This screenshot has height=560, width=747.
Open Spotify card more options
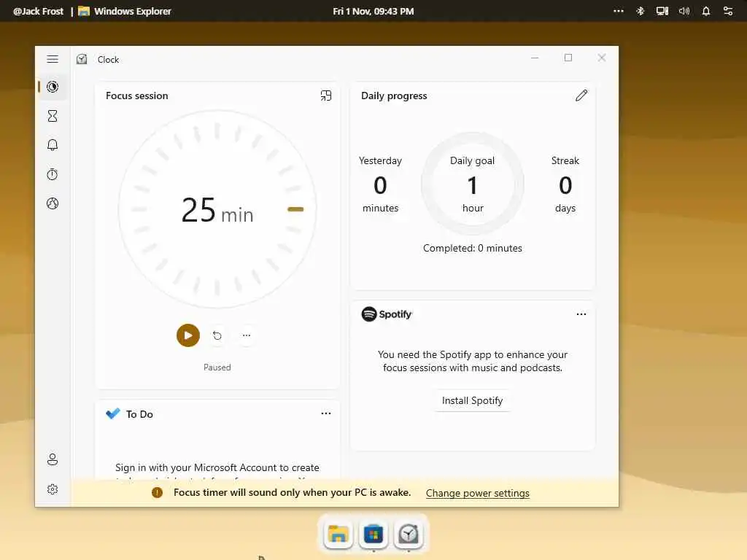point(581,314)
